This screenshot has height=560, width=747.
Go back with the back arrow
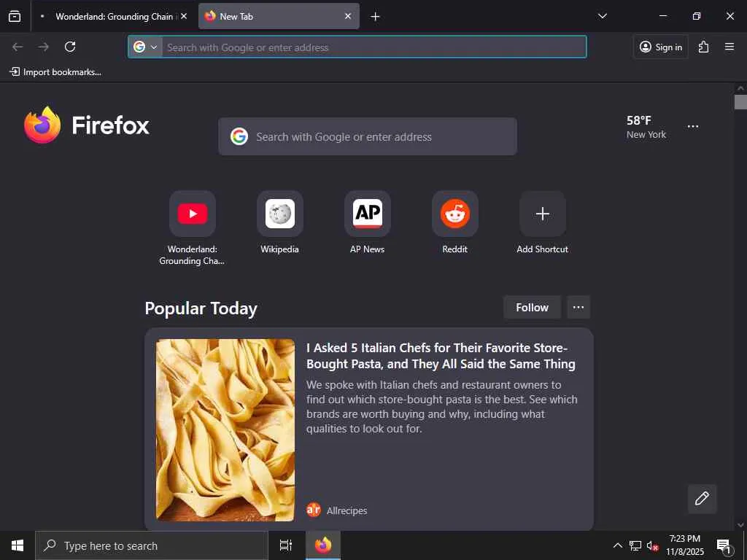point(18,47)
